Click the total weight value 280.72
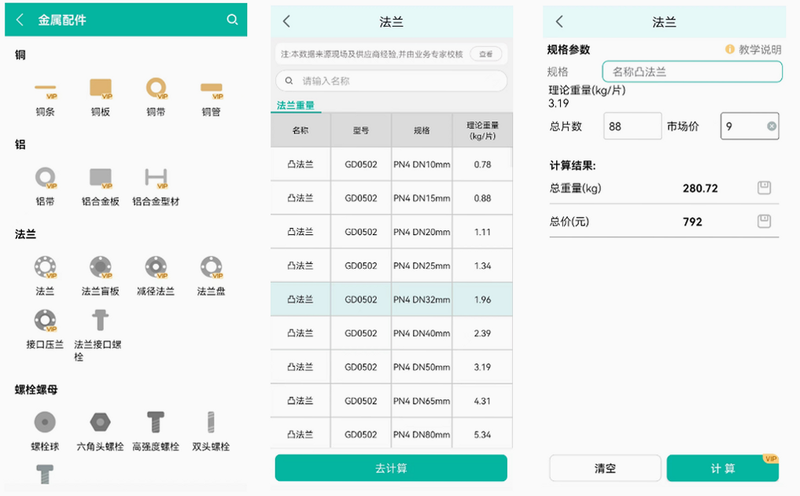 coord(700,188)
